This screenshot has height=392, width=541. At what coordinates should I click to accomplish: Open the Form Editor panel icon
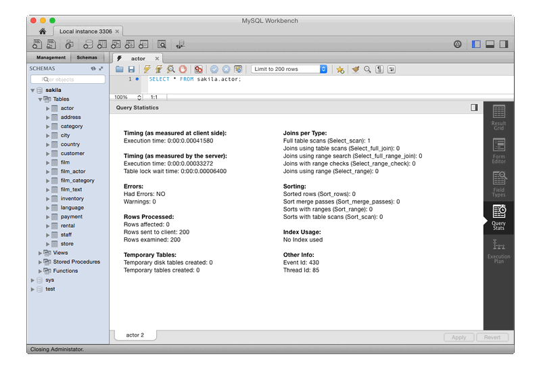click(x=498, y=147)
